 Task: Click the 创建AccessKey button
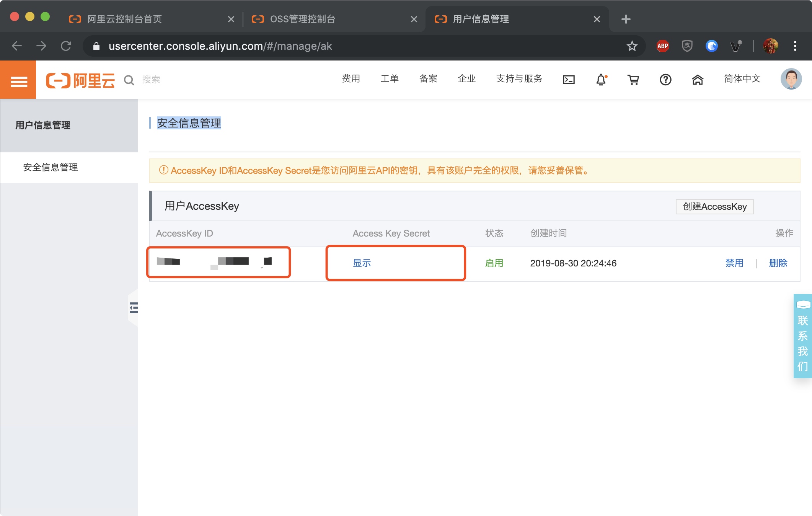point(714,207)
